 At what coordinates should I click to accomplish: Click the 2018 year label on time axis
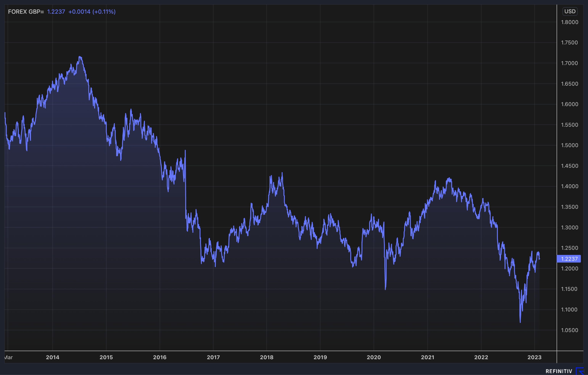pos(267,357)
